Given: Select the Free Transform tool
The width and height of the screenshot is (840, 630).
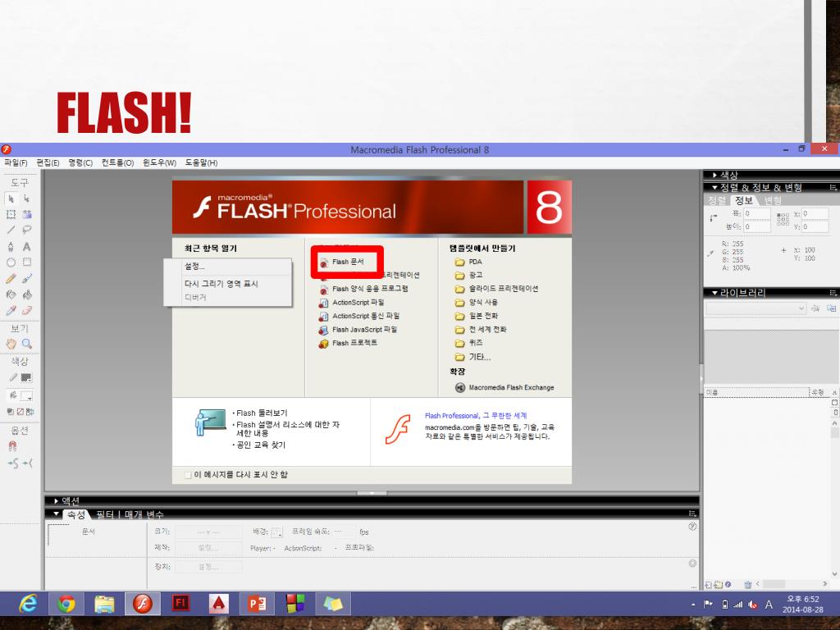Looking at the screenshot, I should [11, 214].
